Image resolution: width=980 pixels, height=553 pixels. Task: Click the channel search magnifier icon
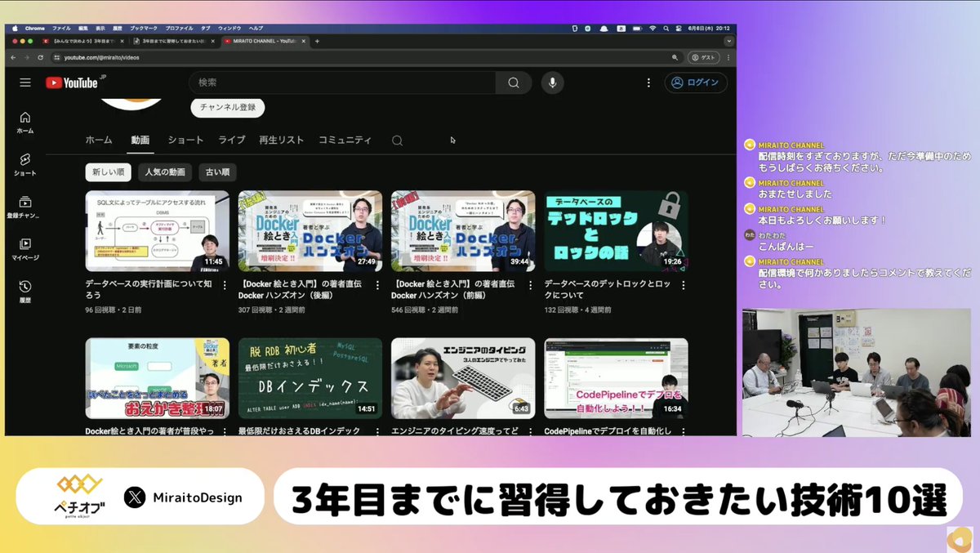pyautogui.click(x=397, y=140)
